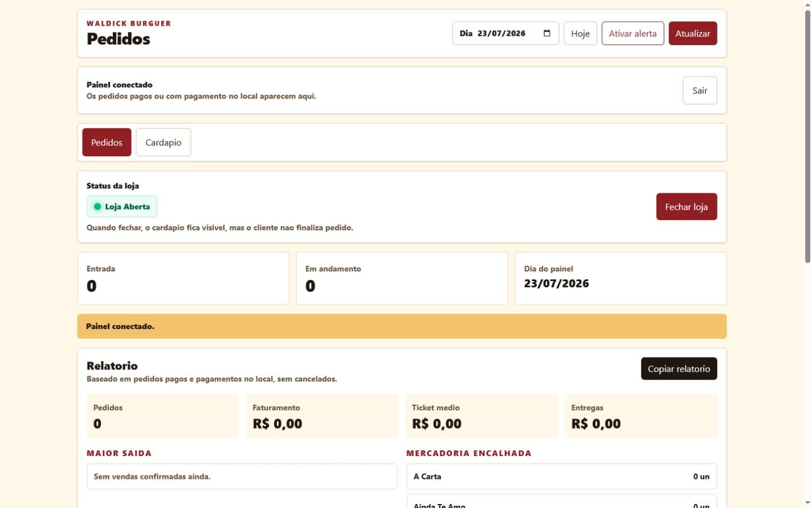Image resolution: width=812 pixels, height=508 pixels.
Task: Click the WALDICK BURGUER brand label
Action: [129, 23]
